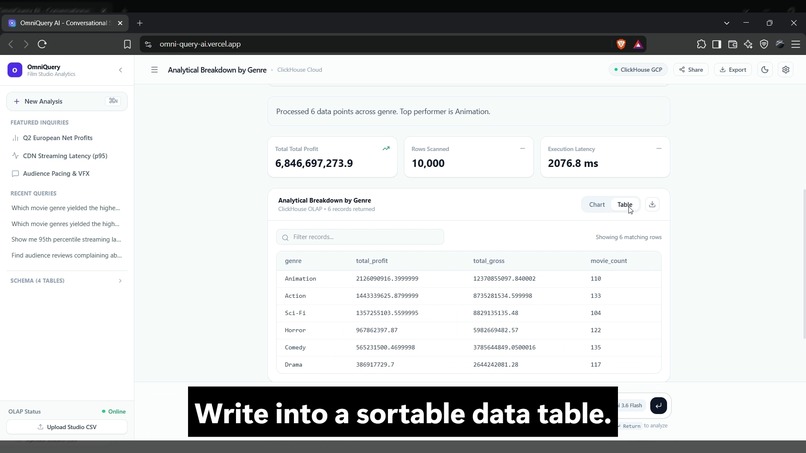806x453 pixels.
Task: Click the OmniQuery logo icon
Action: pyautogui.click(x=15, y=70)
